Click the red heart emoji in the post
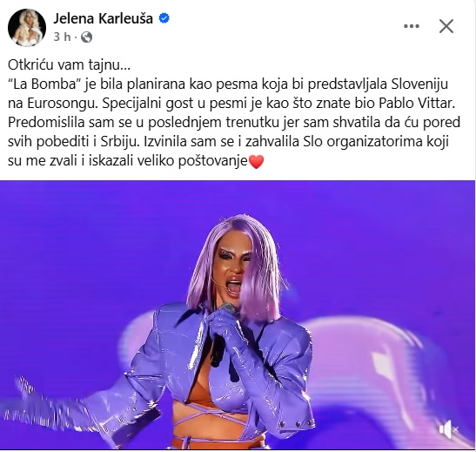The height and width of the screenshot is (452, 476). pyautogui.click(x=256, y=161)
